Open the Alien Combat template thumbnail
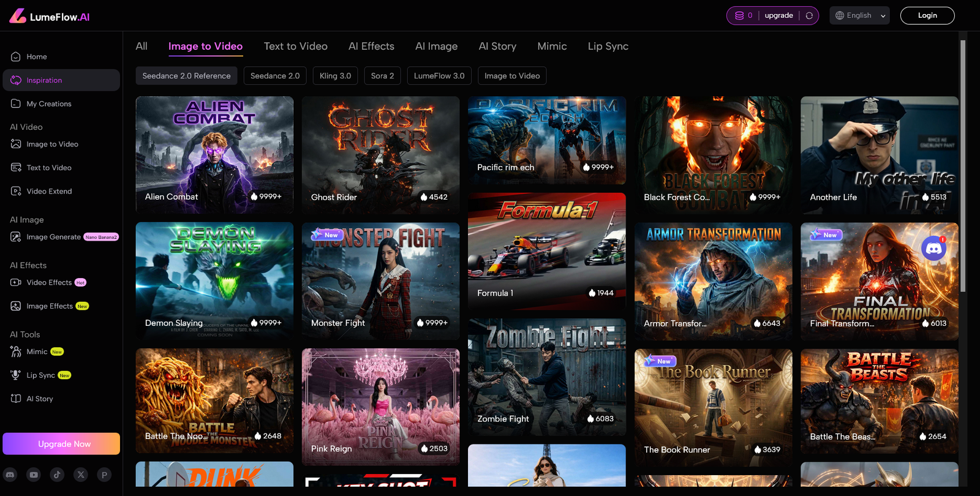 pos(214,154)
